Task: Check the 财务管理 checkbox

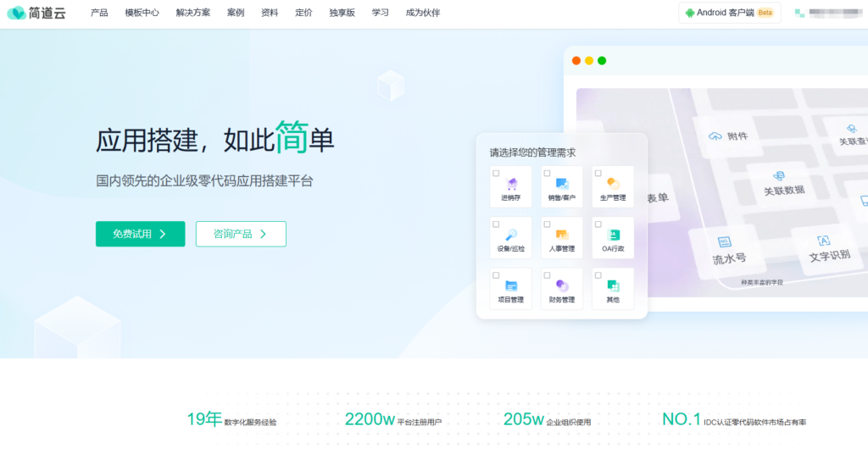Action: [x=547, y=275]
